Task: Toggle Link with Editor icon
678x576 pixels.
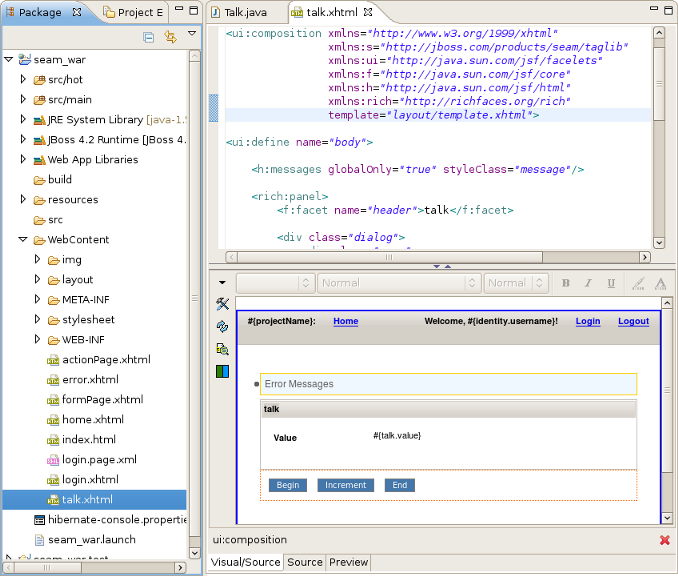Action: 170,37
